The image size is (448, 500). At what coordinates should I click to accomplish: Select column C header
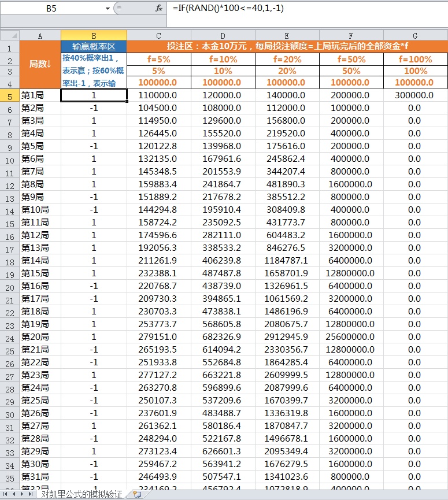159,35
